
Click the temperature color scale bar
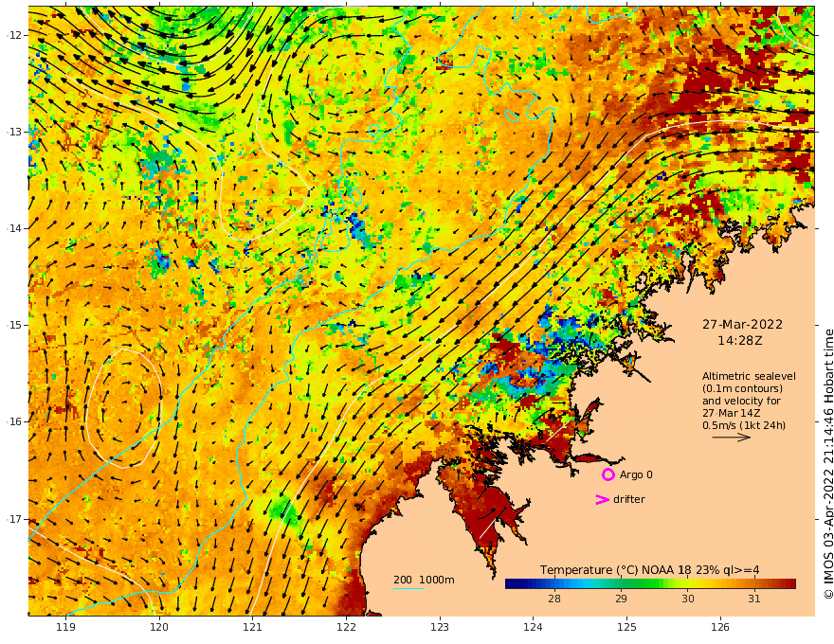650,584
